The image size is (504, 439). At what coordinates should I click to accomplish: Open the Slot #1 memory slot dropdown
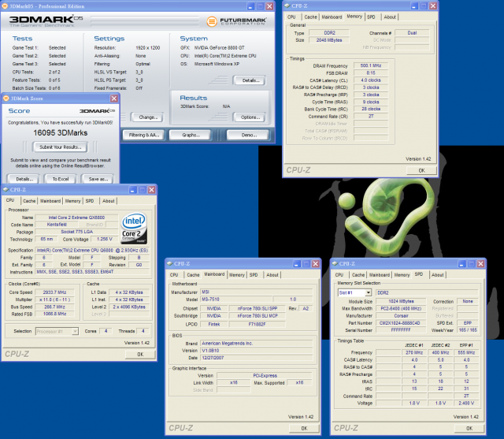click(369, 292)
